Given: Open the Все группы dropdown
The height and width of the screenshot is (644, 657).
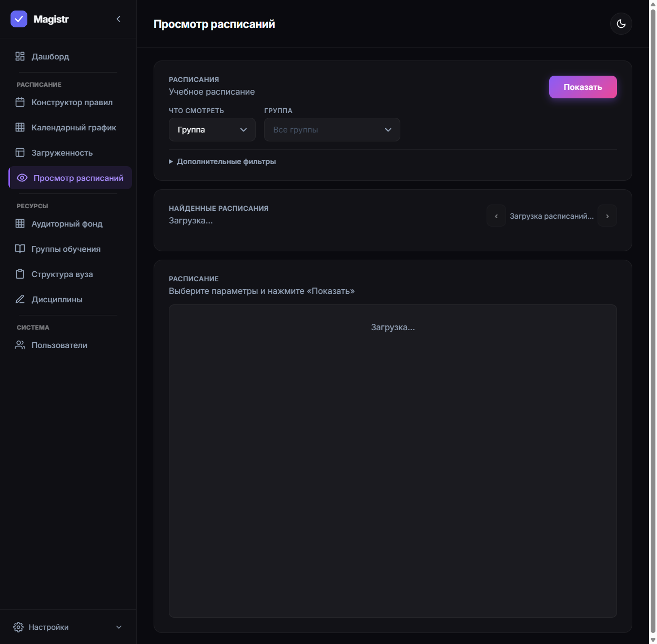Looking at the screenshot, I should [x=332, y=130].
